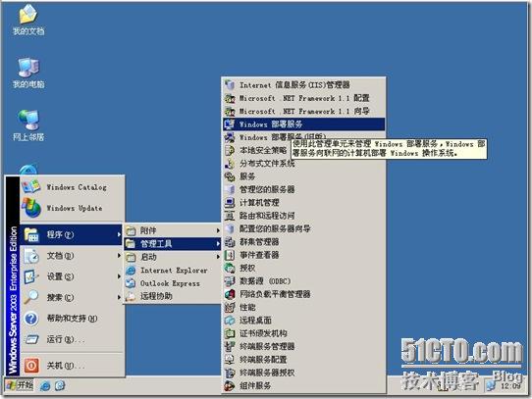Open My Computer (我的电脑) desktop icon
Image resolution: width=532 pixels, height=399 pixels.
[28, 73]
